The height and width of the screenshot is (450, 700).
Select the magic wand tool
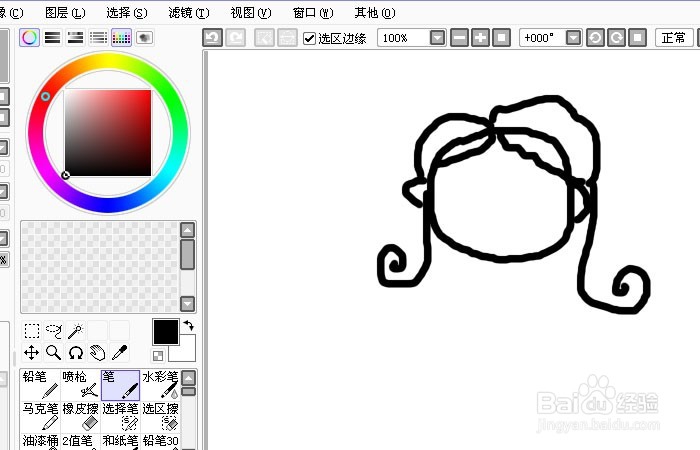[x=75, y=331]
